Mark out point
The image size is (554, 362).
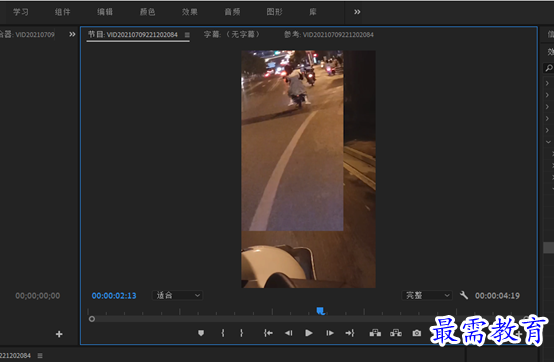pos(242,333)
